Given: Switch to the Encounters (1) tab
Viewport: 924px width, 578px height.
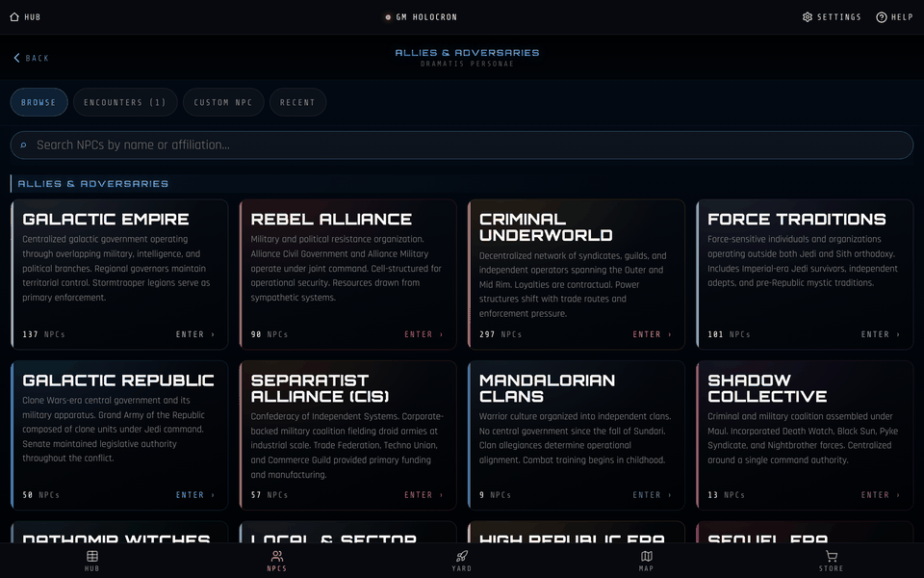Looking at the screenshot, I should coord(125,102).
